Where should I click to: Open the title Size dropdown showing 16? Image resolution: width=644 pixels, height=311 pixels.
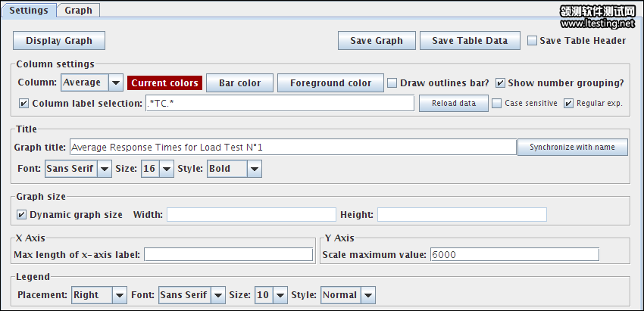pos(158,169)
